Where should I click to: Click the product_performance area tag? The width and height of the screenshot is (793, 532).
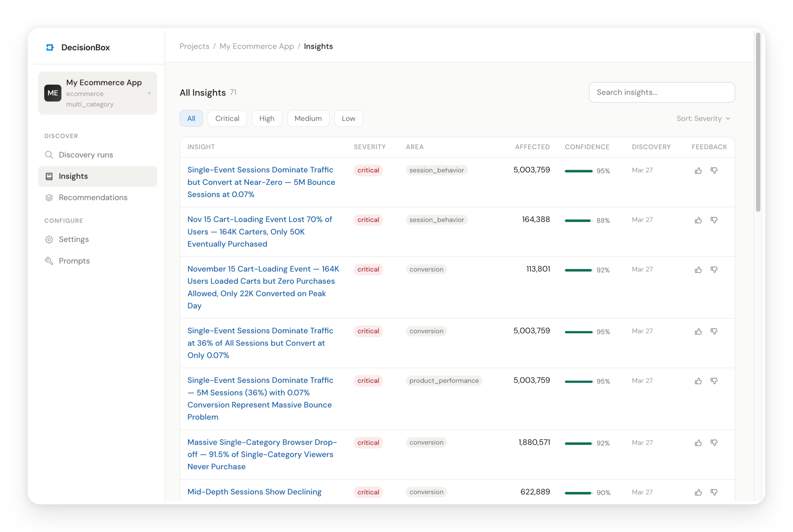pyautogui.click(x=444, y=381)
